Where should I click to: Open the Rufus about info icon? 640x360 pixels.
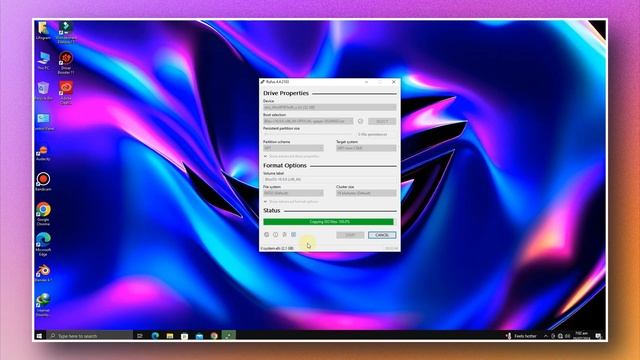point(276,235)
